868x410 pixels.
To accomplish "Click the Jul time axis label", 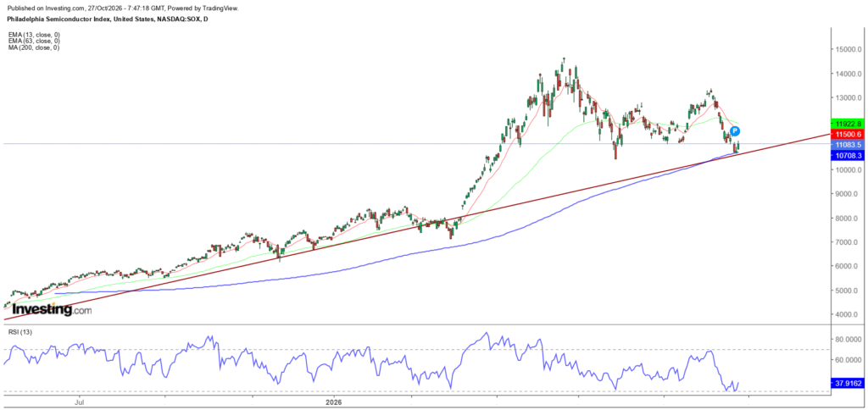I will [81, 403].
